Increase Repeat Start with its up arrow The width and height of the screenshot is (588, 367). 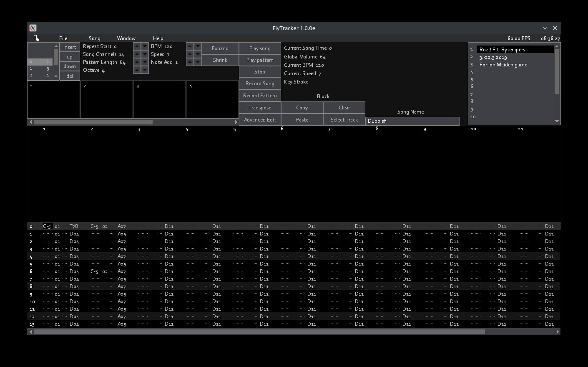137,46
